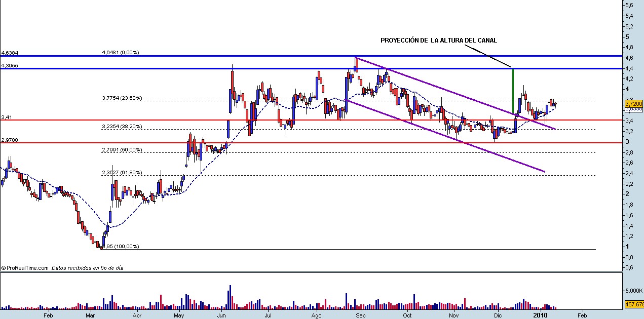Select the green vertical projection line
644x319 pixels.
coord(513,91)
